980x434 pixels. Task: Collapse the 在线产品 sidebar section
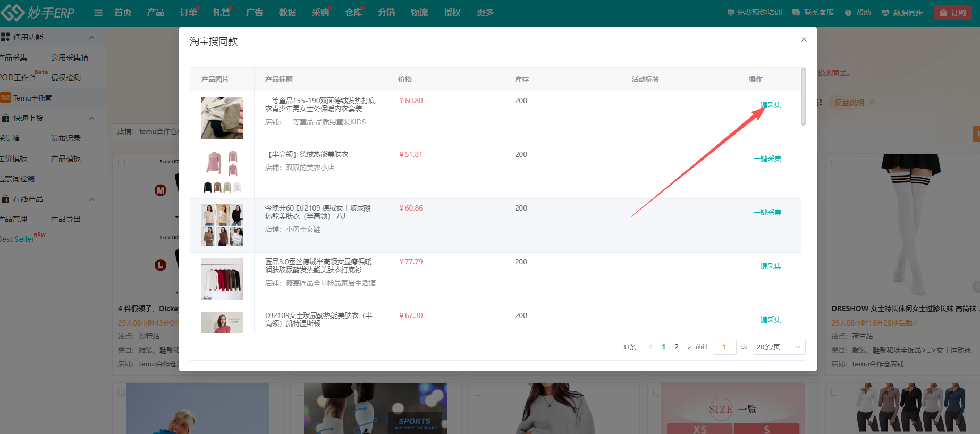tap(91, 199)
